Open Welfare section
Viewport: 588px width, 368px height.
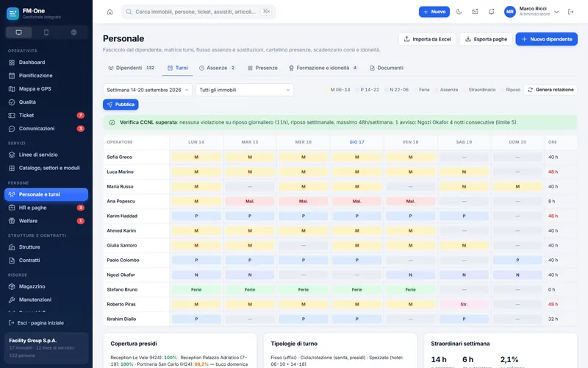[46, 221]
